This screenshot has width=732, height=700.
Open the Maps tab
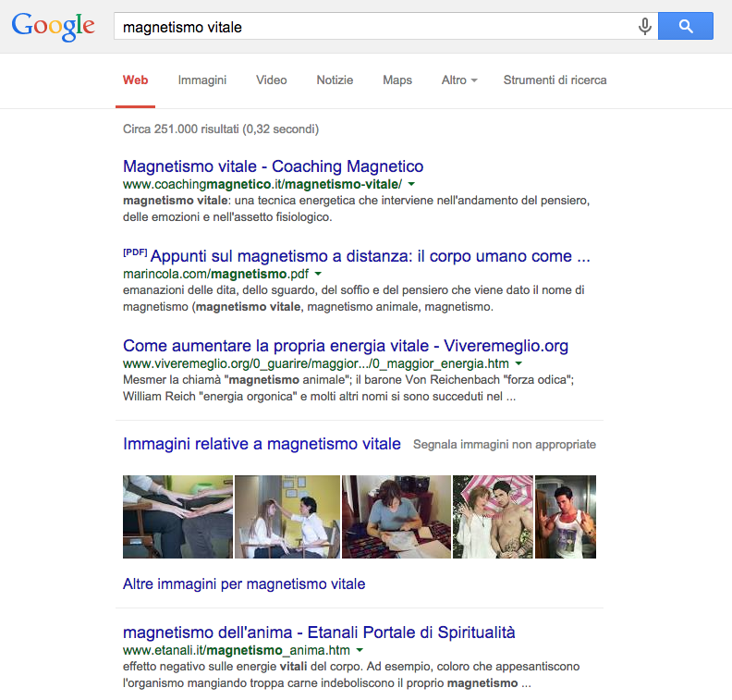(397, 80)
